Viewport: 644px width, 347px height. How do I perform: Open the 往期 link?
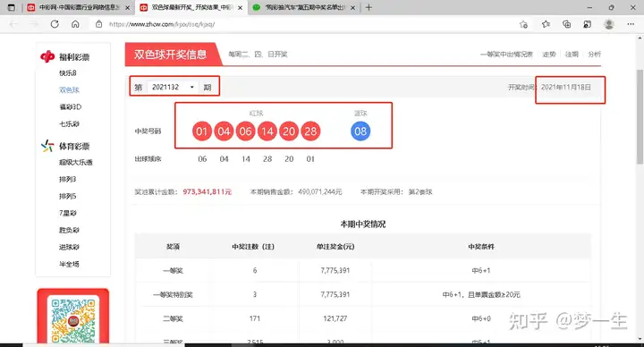click(x=572, y=55)
